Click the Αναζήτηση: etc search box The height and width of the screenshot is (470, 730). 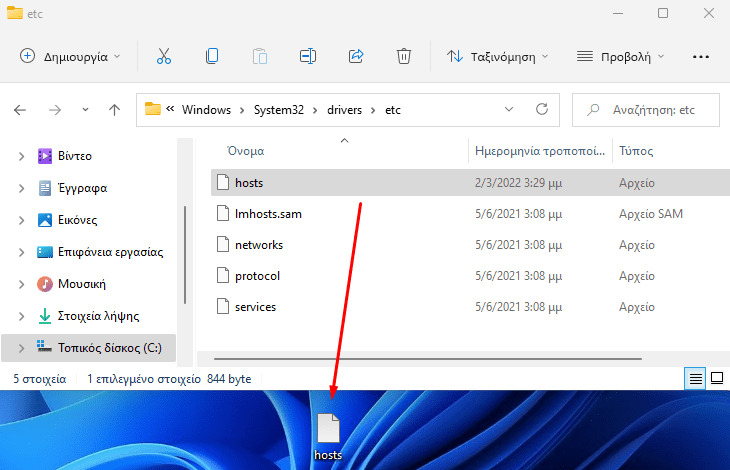[x=646, y=110]
